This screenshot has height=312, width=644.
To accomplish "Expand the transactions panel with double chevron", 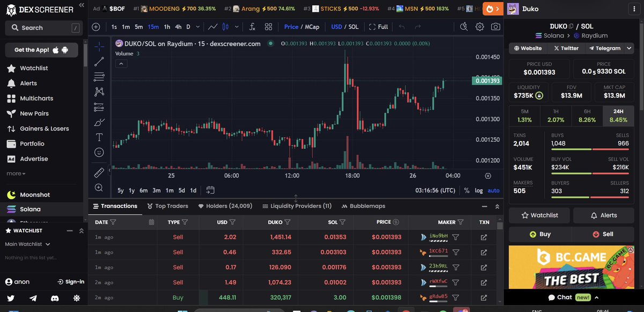I will [x=497, y=206].
